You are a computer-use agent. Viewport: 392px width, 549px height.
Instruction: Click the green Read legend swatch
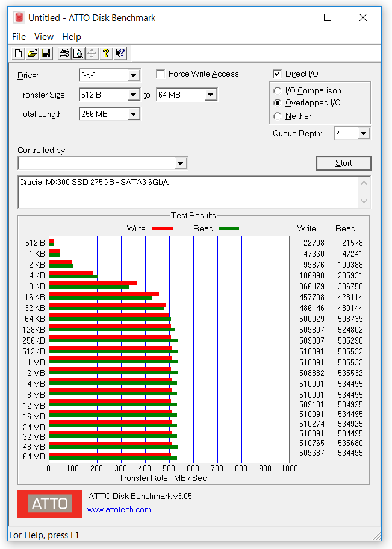pyautogui.click(x=229, y=228)
